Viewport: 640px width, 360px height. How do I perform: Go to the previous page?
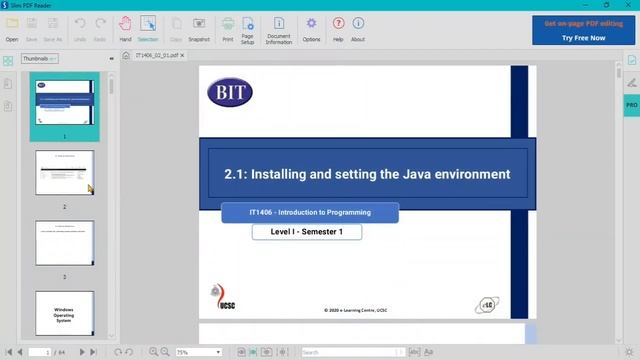click(20, 352)
